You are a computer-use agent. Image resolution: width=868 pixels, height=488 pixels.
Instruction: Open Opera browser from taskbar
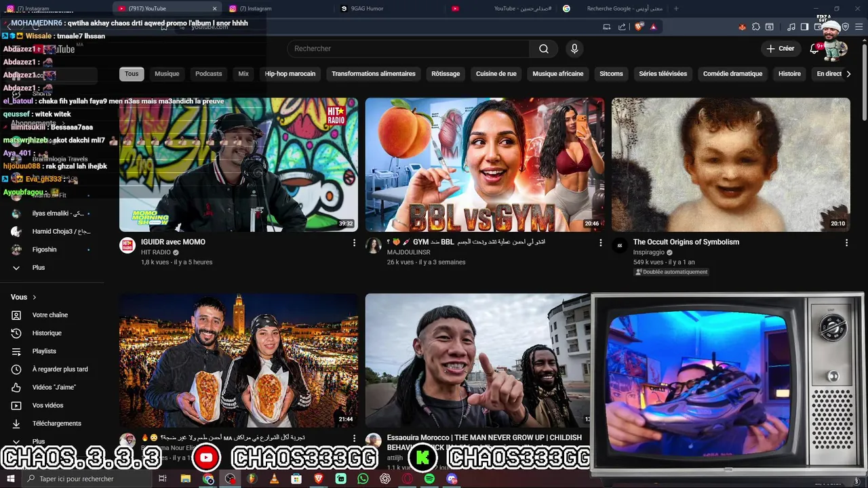(408, 479)
